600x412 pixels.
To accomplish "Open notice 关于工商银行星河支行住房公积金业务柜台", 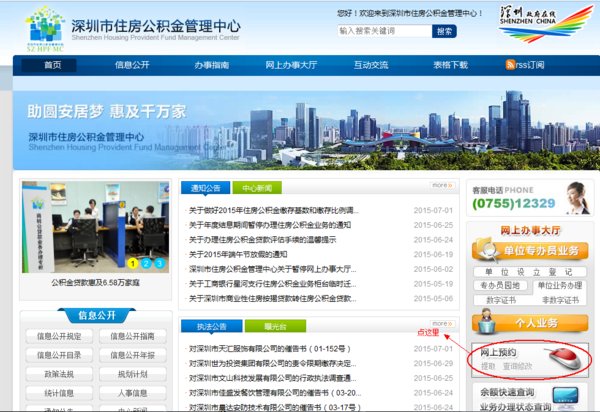I will [272, 284].
